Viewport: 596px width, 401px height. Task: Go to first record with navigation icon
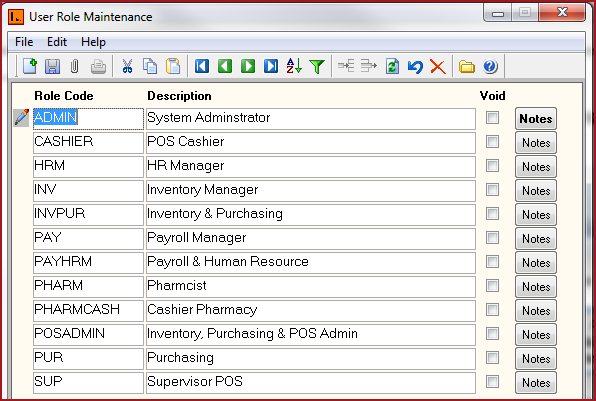[x=202, y=66]
